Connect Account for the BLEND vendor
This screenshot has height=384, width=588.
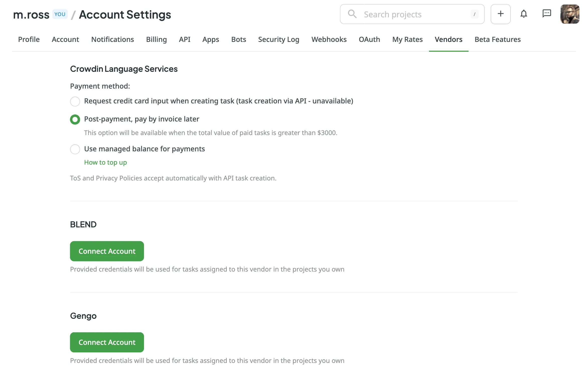107,251
